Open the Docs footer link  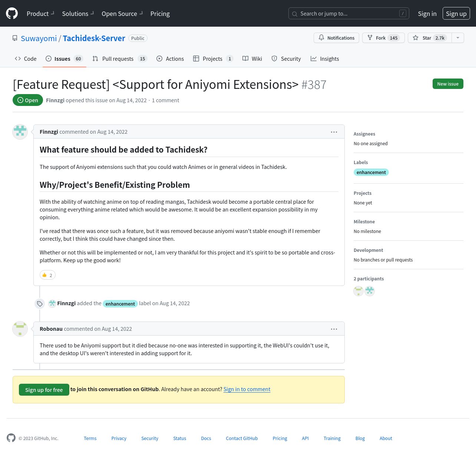(206, 439)
